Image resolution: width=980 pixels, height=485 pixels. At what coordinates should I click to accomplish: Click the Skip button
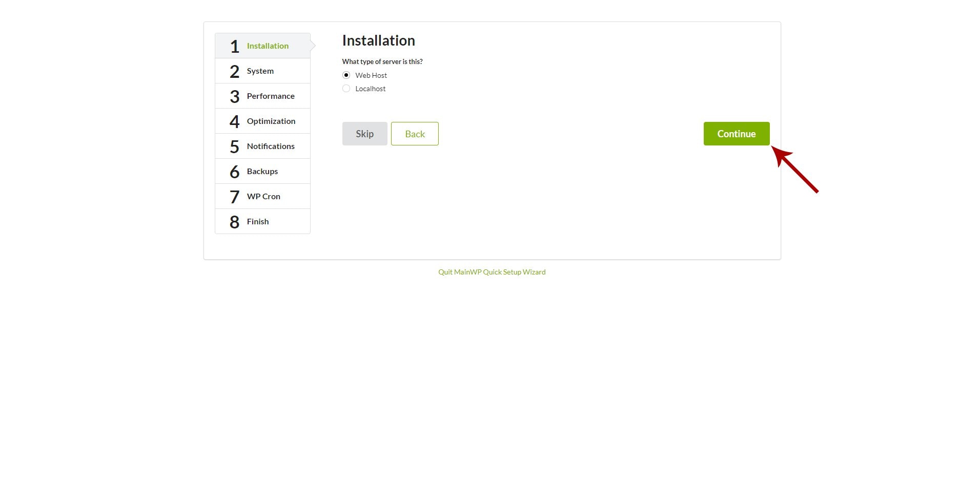coord(364,134)
